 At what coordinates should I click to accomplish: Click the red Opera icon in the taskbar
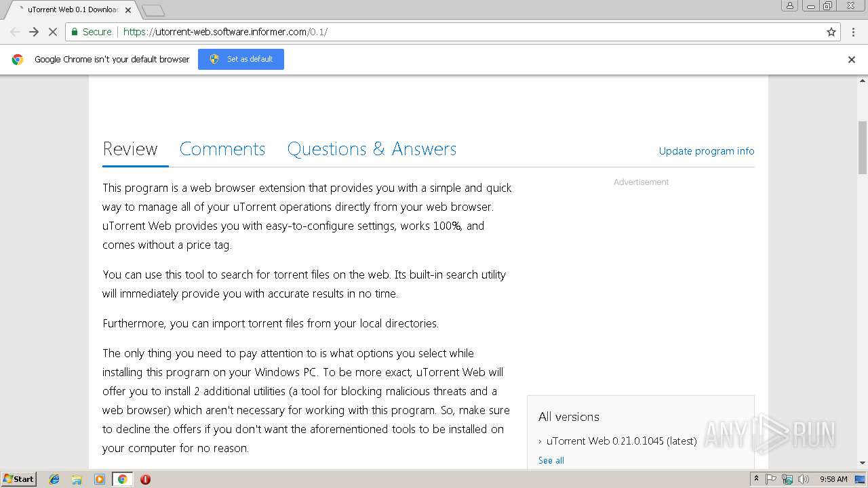point(145,479)
